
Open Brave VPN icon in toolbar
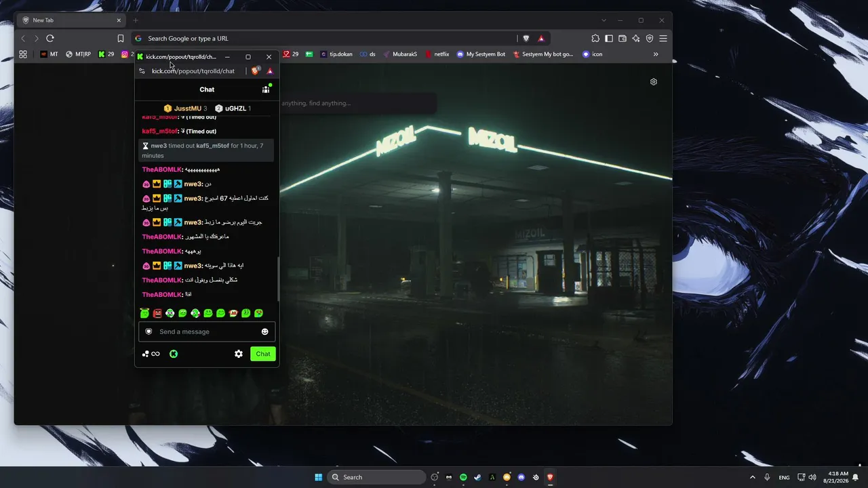click(650, 39)
